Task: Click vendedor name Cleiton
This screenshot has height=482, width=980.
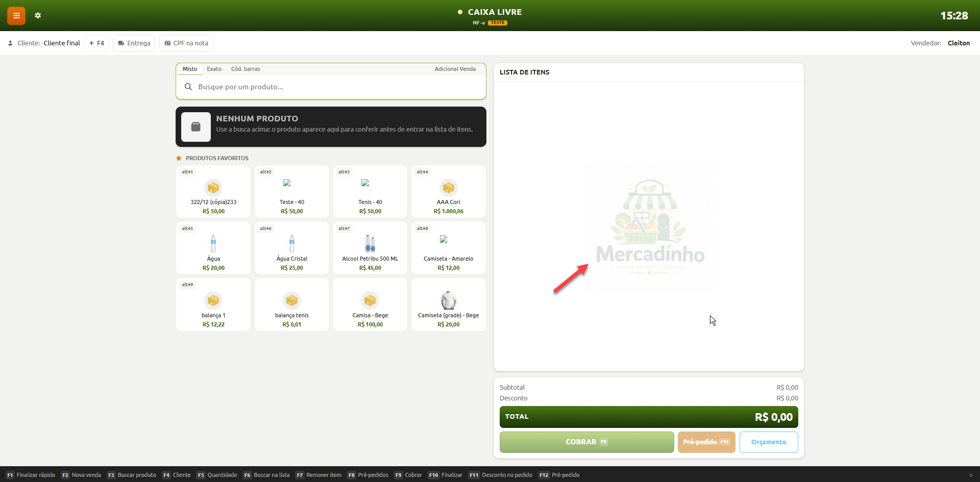Action: pos(959,43)
